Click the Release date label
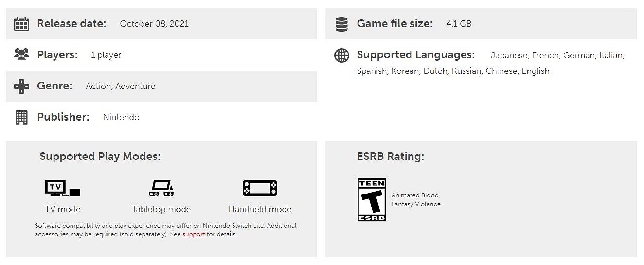Screen dimensions: 644x265 [x=72, y=24]
